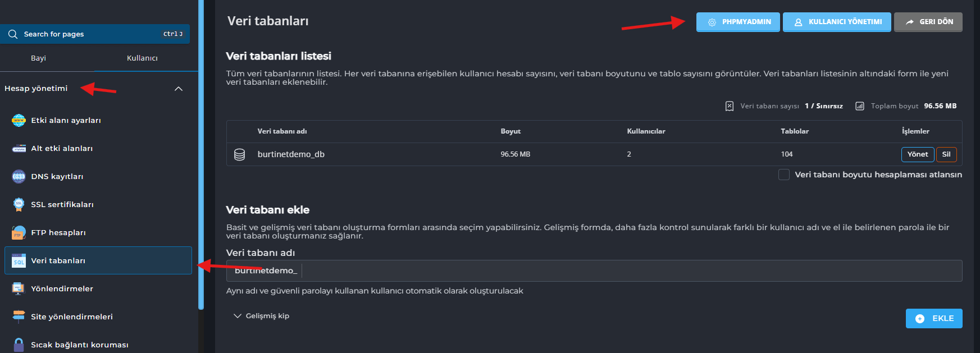980x353 pixels.
Task: Click the Sıcak bağlantı koruması lock icon
Action: click(19, 344)
